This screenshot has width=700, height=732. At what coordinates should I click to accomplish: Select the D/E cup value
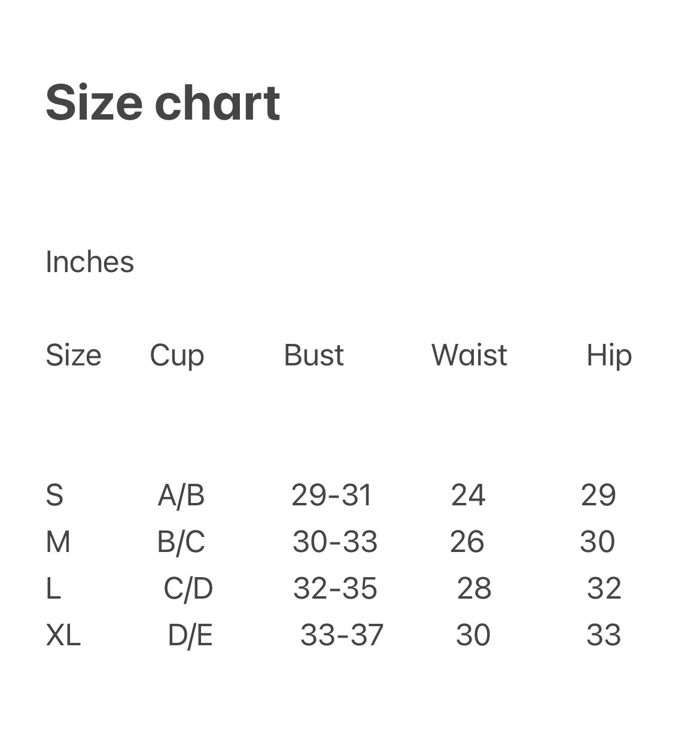pos(190,635)
